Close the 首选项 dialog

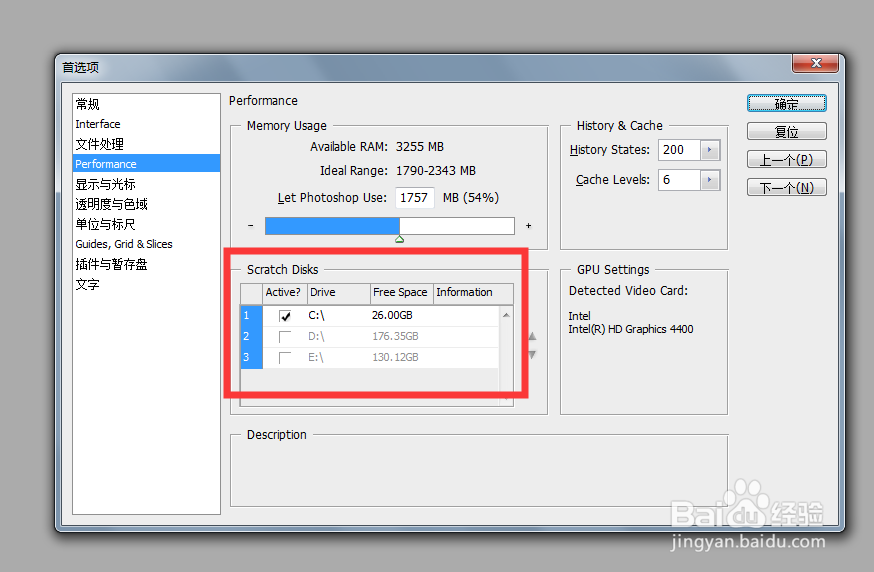point(815,63)
